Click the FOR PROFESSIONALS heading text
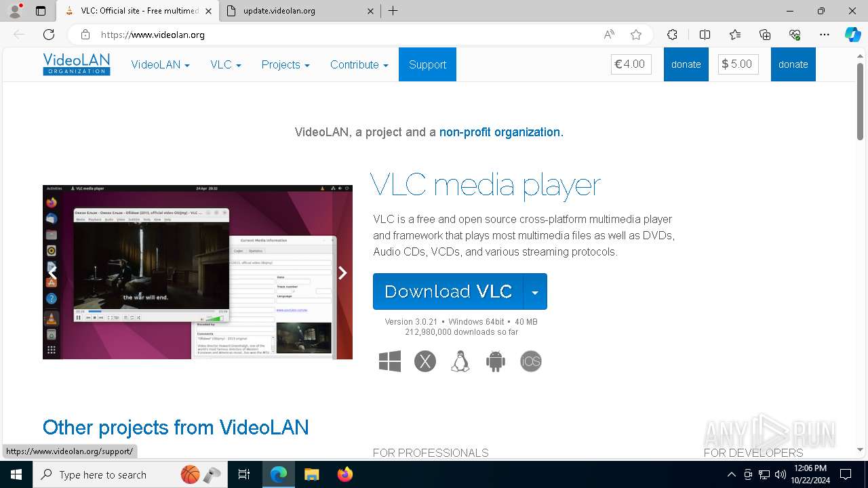This screenshot has width=868, height=488. point(431,453)
